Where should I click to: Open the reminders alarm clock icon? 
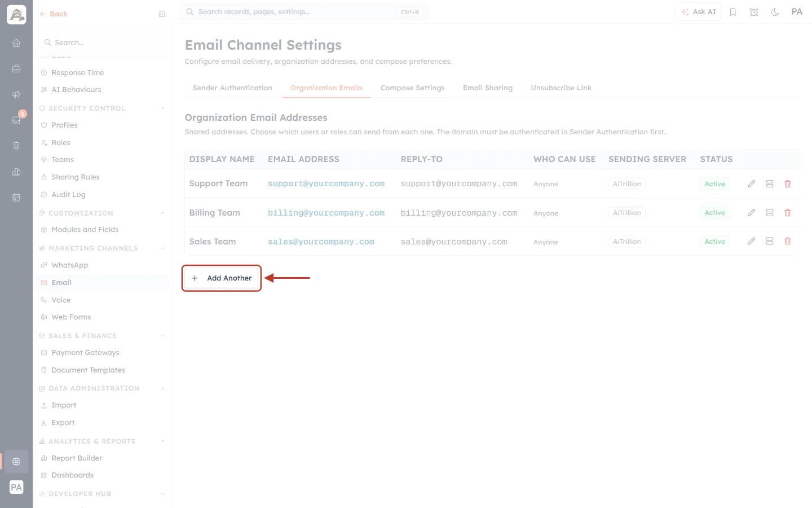tap(754, 12)
